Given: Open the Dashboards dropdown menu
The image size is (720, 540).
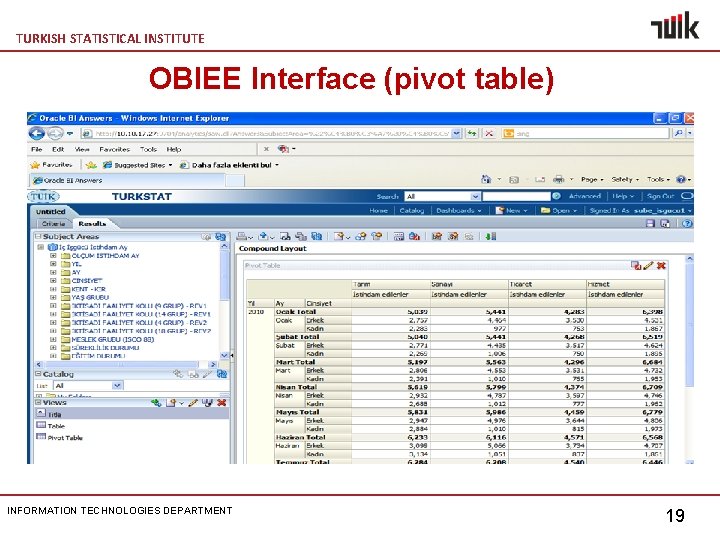Looking at the screenshot, I should (x=459, y=210).
